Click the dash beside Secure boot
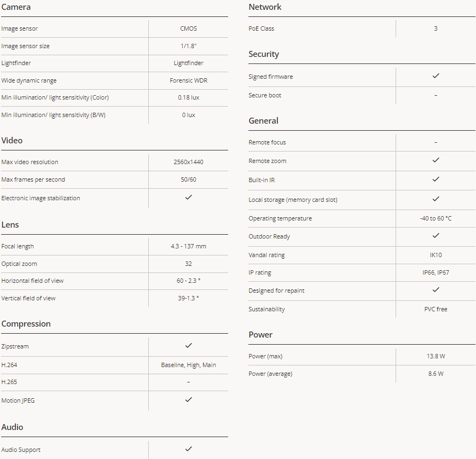This screenshot has height=459, width=476. coord(436,95)
